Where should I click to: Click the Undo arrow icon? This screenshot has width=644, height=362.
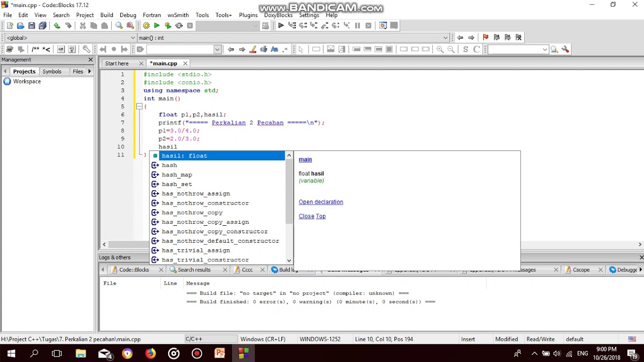pyautogui.click(x=57, y=26)
